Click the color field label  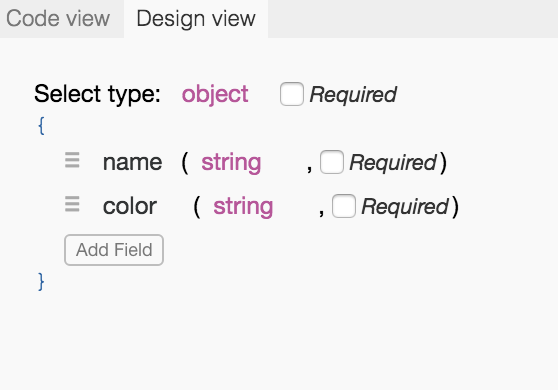[130, 206]
